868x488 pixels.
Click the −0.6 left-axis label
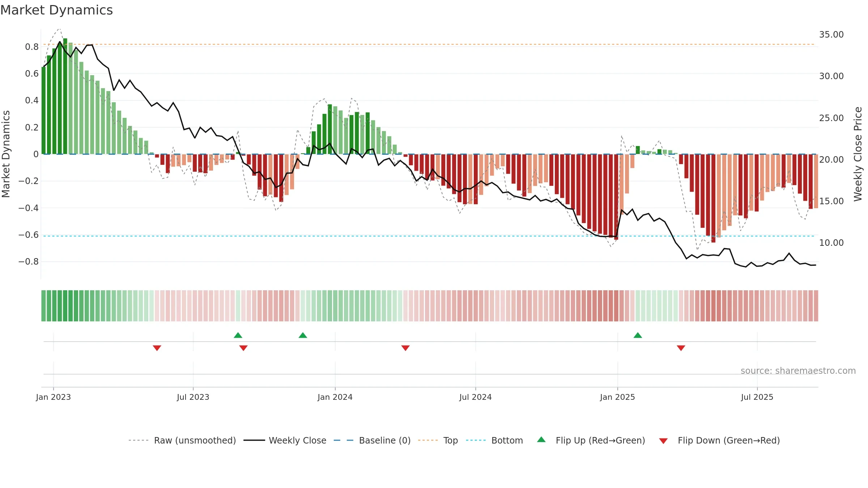coord(29,235)
